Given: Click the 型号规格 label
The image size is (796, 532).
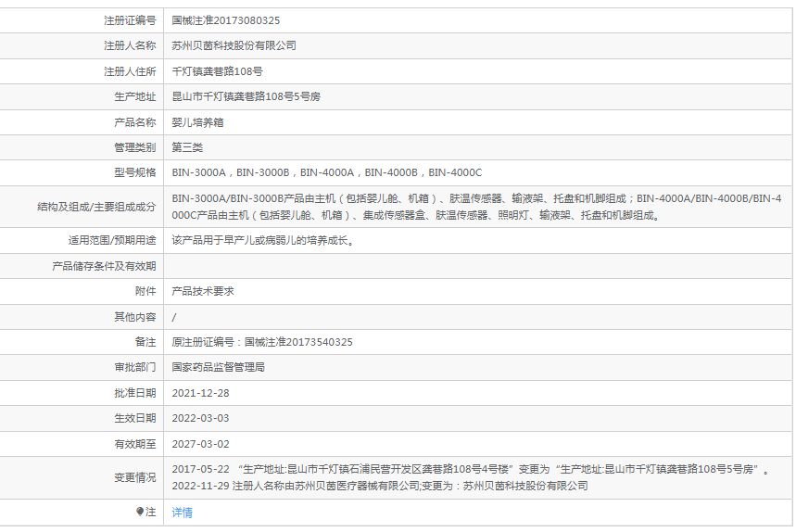Looking at the screenshot, I should coord(135,172).
